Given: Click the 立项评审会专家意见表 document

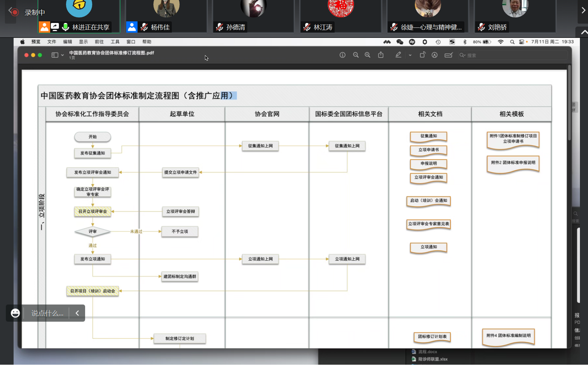Looking at the screenshot, I should (x=428, y=224).
